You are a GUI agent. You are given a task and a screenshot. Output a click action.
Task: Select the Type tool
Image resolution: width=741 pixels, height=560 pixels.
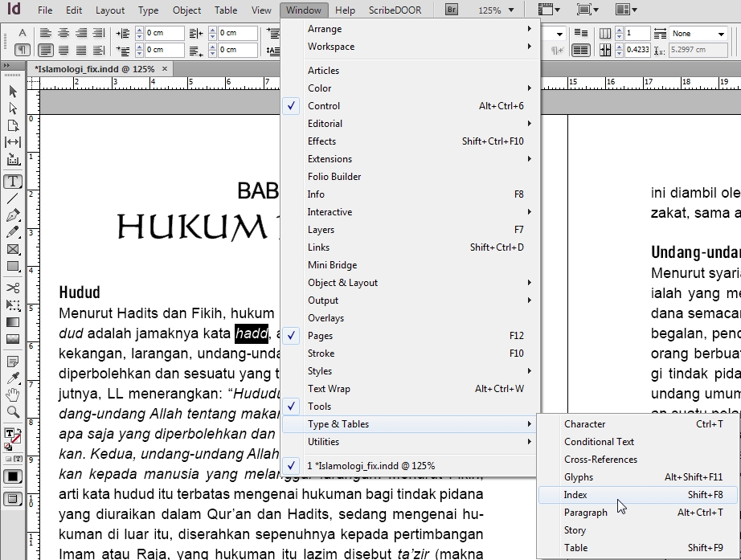13,182
